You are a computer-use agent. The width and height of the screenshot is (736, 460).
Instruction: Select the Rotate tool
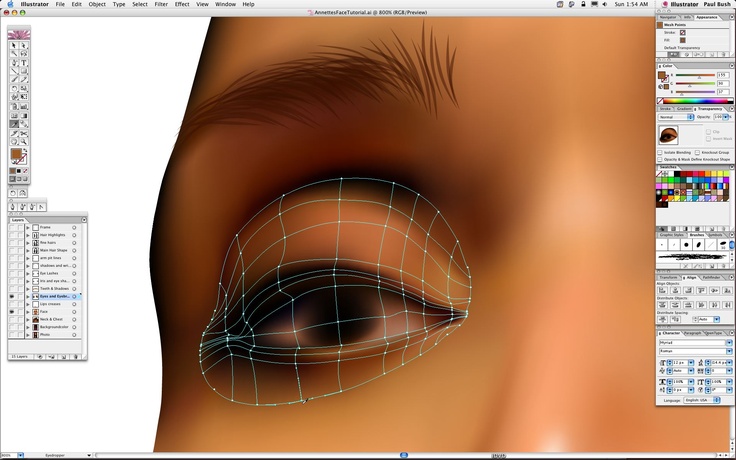pyautogui.click(x=14, y=88)
